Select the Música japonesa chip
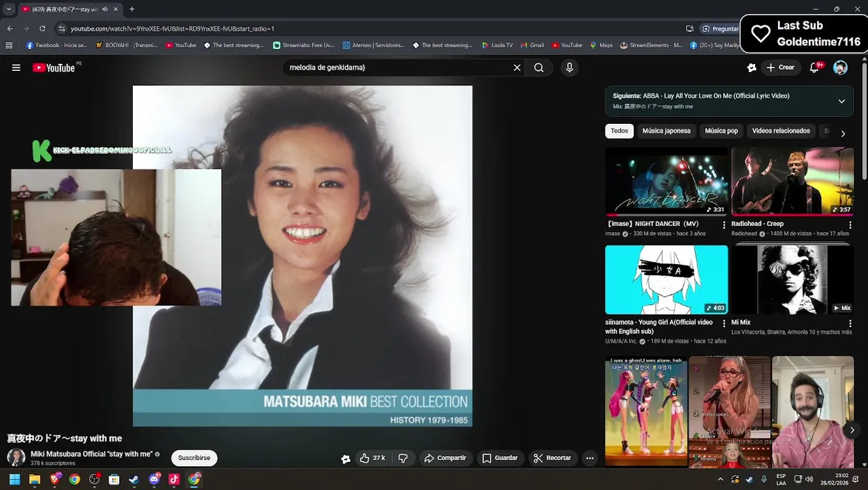Viewport: 868px width, 490px height. 666,131
